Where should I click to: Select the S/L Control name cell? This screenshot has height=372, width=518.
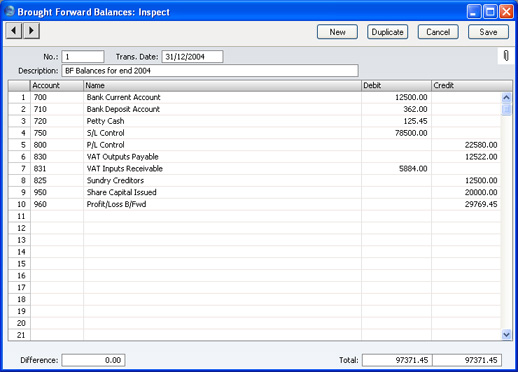[x=222, y=133]
